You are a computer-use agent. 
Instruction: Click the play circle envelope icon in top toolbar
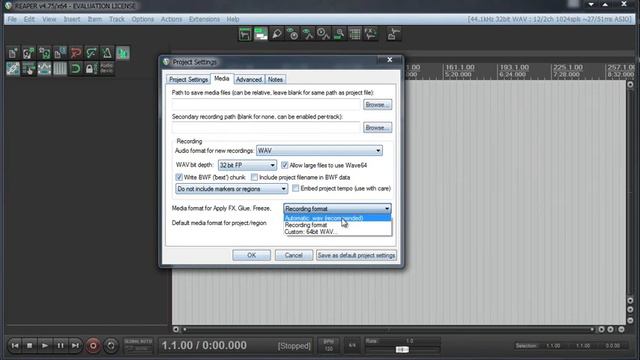323,34
